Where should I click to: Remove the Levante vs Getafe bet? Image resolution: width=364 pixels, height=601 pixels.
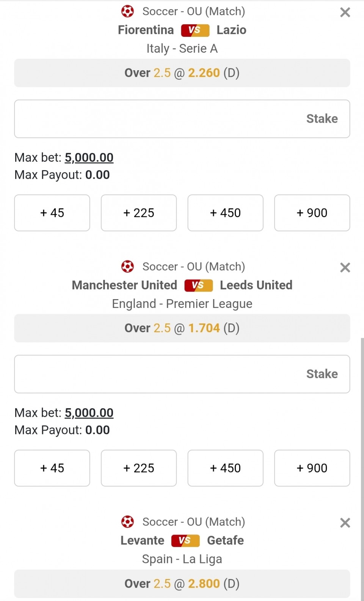[x=345, y=523]
